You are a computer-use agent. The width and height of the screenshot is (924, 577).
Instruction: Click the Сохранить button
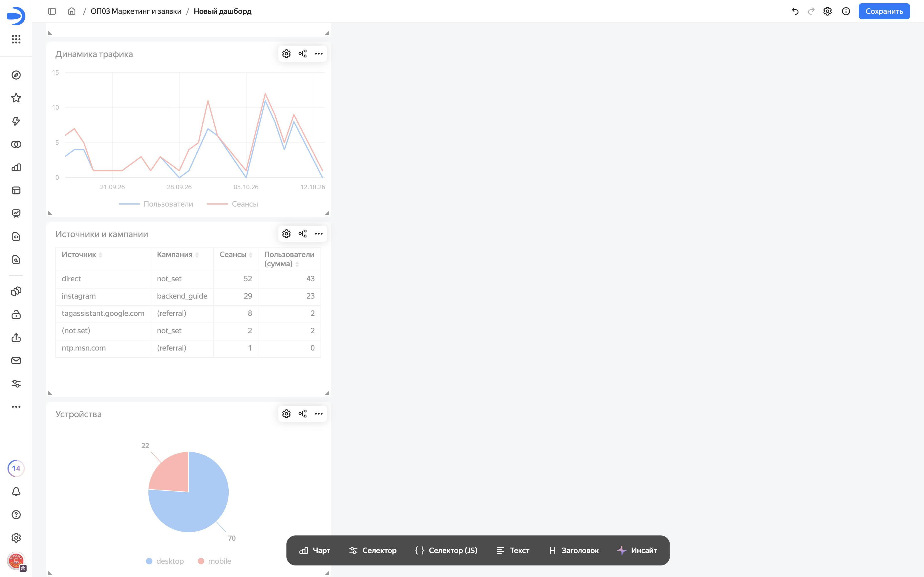click(x=884, y=12)
